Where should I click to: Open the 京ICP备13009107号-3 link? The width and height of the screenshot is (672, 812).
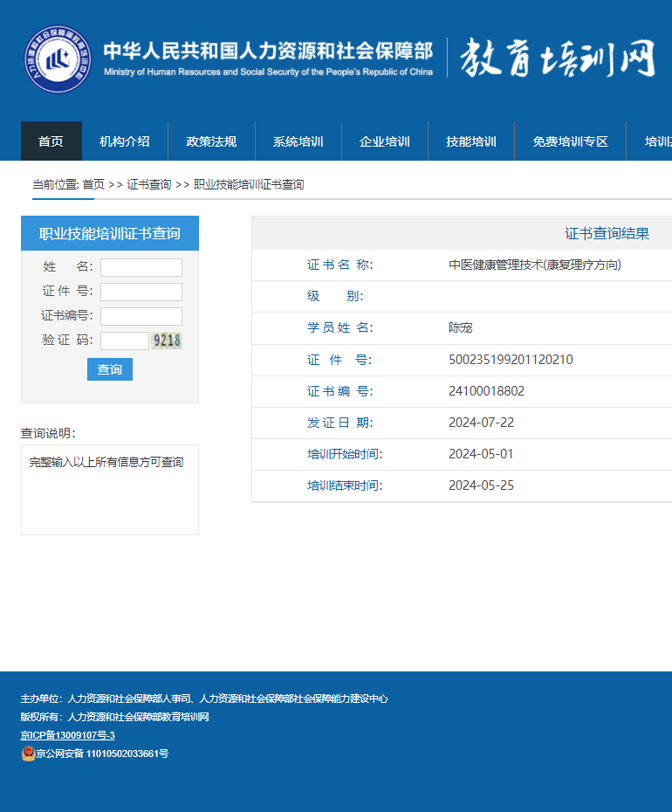coord(67,735)
